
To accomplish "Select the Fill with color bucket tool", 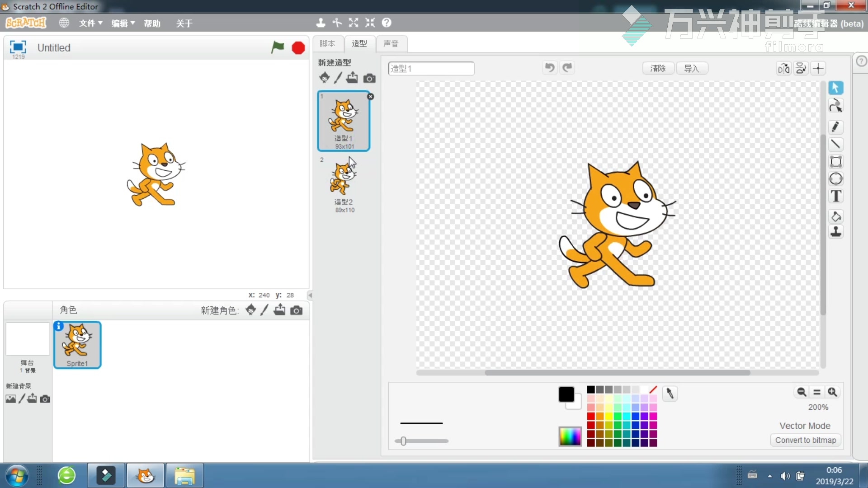I will tap(835, 216).
